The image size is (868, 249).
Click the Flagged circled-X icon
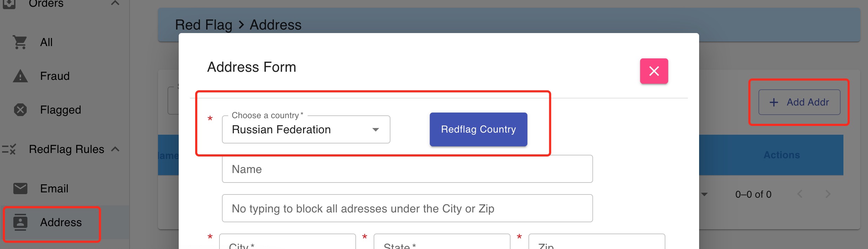tap(20, 110)
